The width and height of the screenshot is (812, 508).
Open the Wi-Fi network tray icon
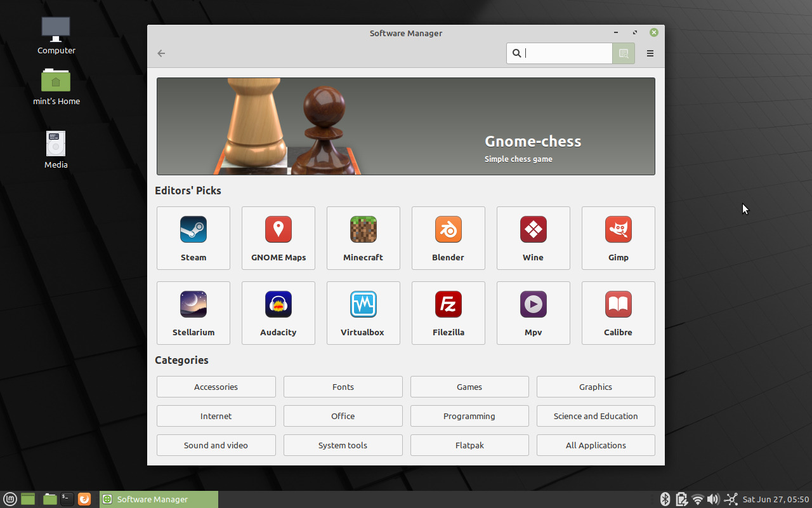[698, 499]
